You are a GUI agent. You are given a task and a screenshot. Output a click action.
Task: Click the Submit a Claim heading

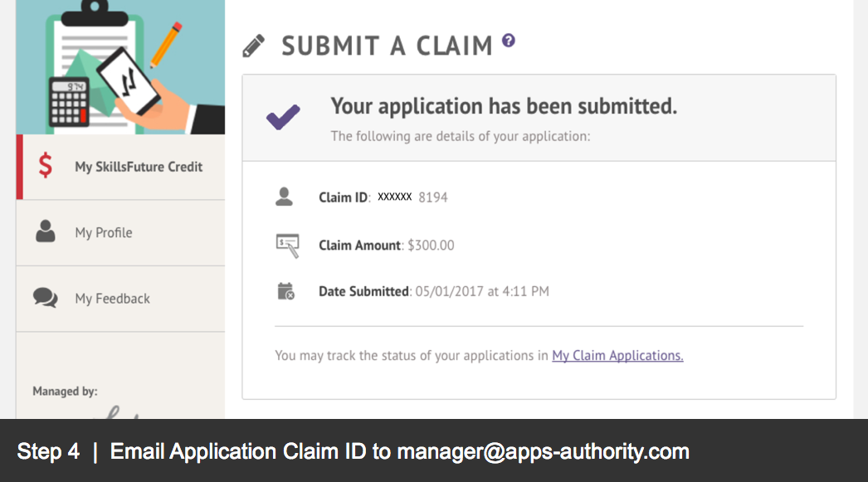click(387, 46)
